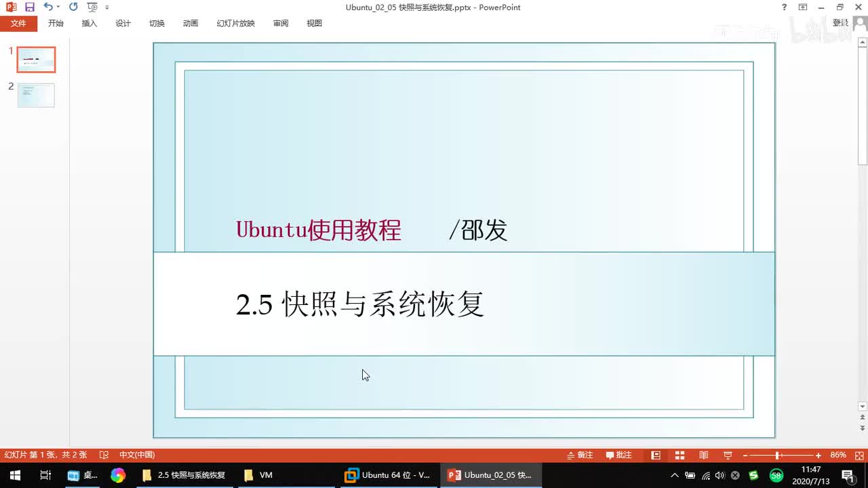Viewport: 868px width, 488px height.
Task: Open PowerPoint Help question mark
Action: click(784, 7)
